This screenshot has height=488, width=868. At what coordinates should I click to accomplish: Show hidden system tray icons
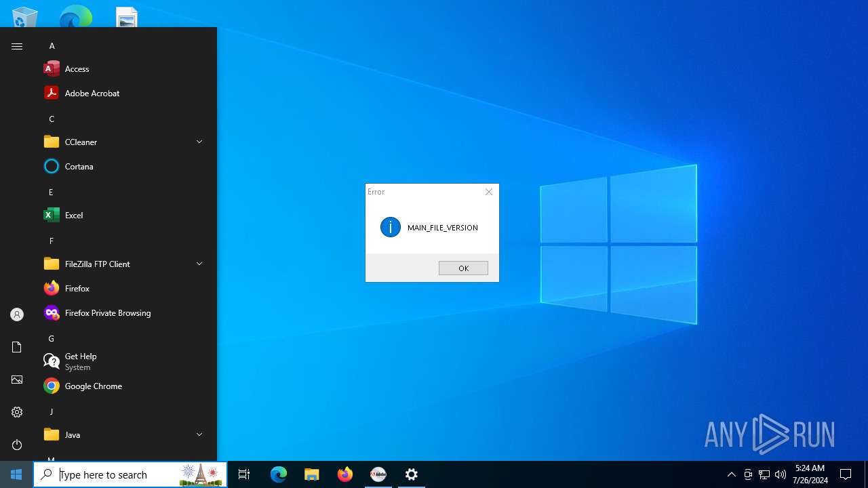732,474
